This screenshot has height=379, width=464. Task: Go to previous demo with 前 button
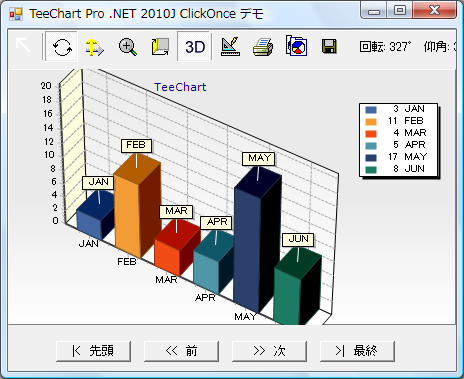tap(181, 351)
